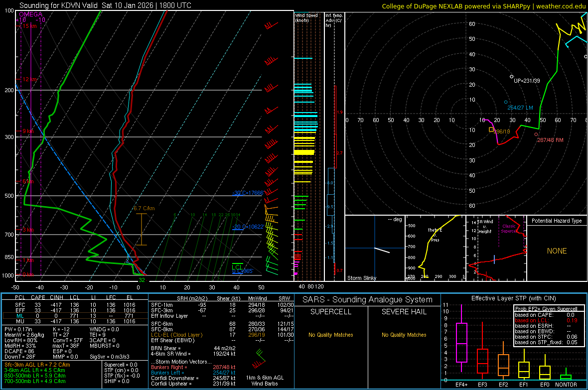Click the 12 km height marker
This screenshot has width=588, height=390.
[x=29, y=79]
